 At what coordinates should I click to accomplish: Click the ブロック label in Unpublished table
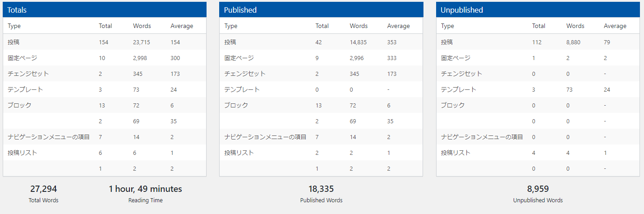tap(453, 105)
